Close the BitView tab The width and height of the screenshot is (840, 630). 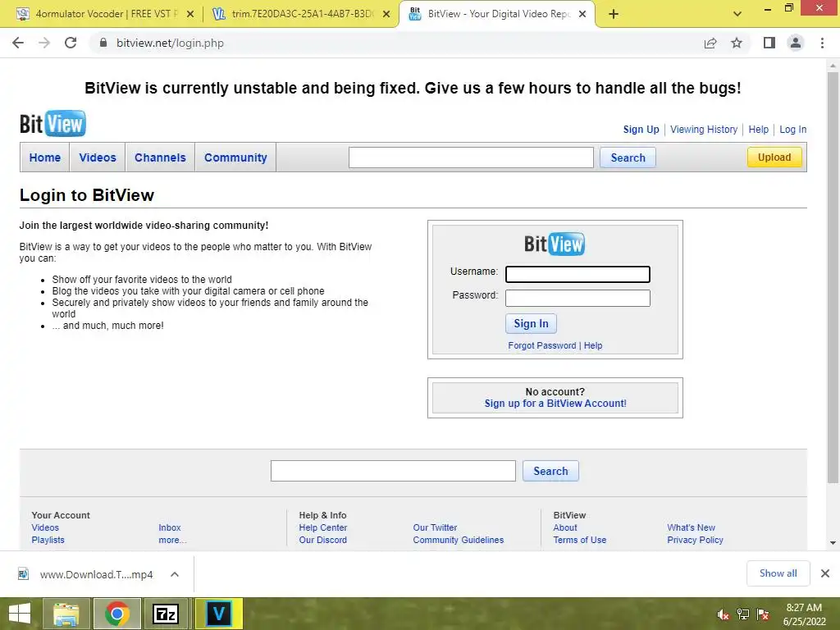583,14
